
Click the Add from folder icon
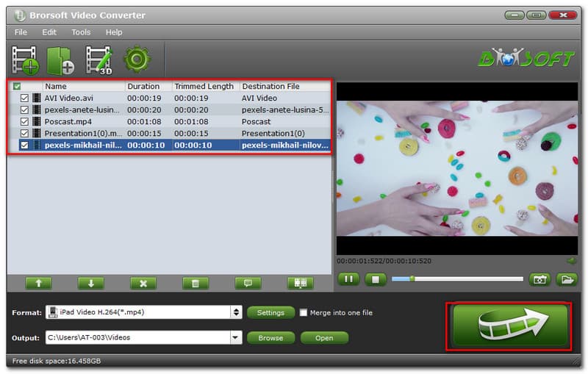(x=60, y=60)
